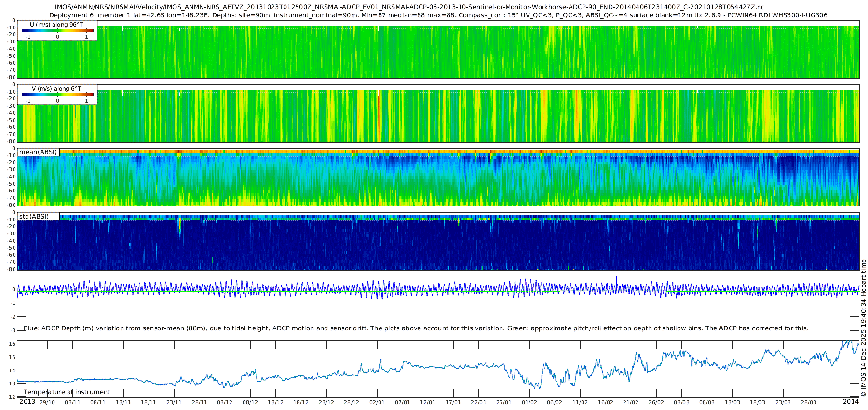This screenshot has height=410, width=868.
Task: Click the U velocity colorbar legend
Action: [x=57, y=30]
